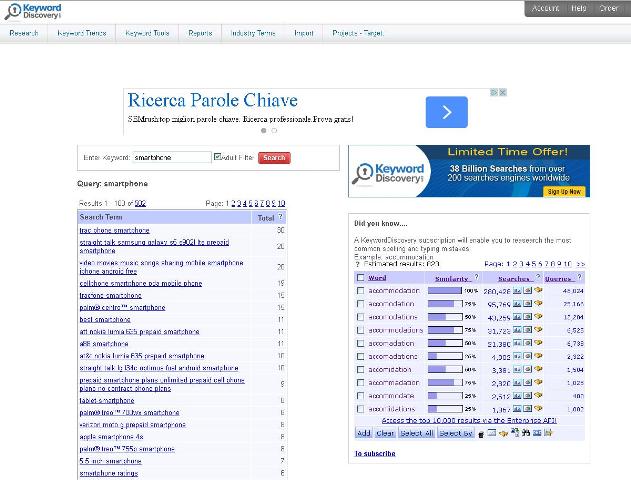
Task: Click the red Search button
Action: point(274,157)
